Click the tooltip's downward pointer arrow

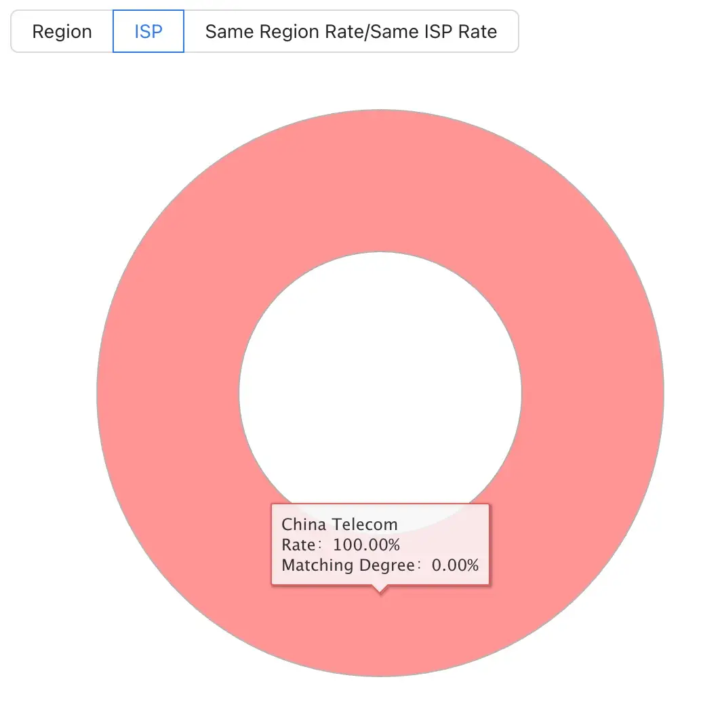tap(380, 589)
